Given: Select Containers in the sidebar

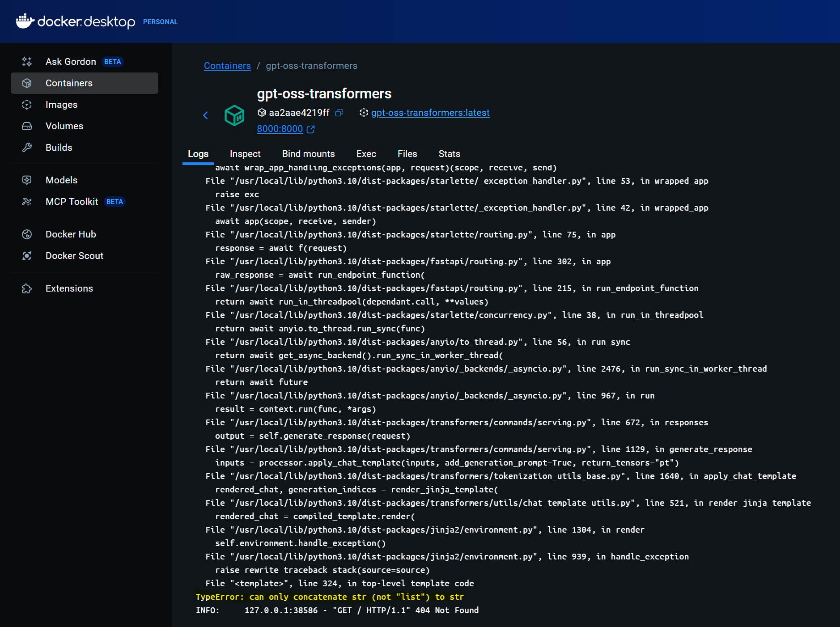Looking at the screenshot, I should (85, 83).
